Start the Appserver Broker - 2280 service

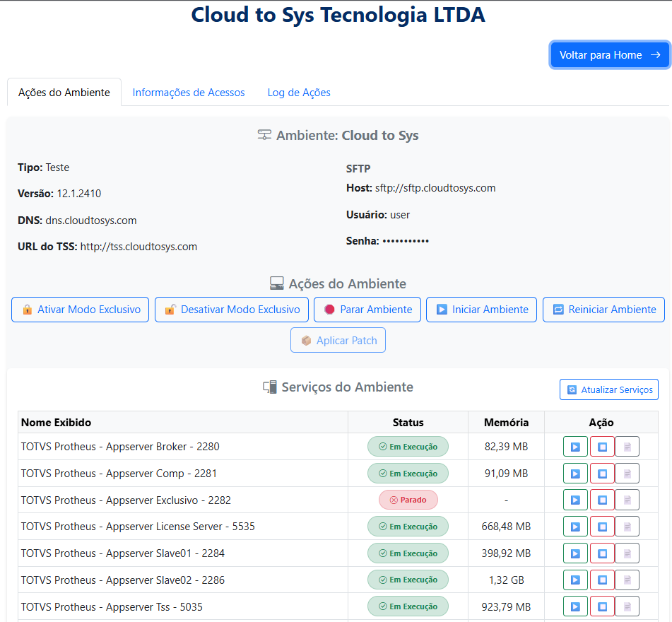[x=575, y=447]
